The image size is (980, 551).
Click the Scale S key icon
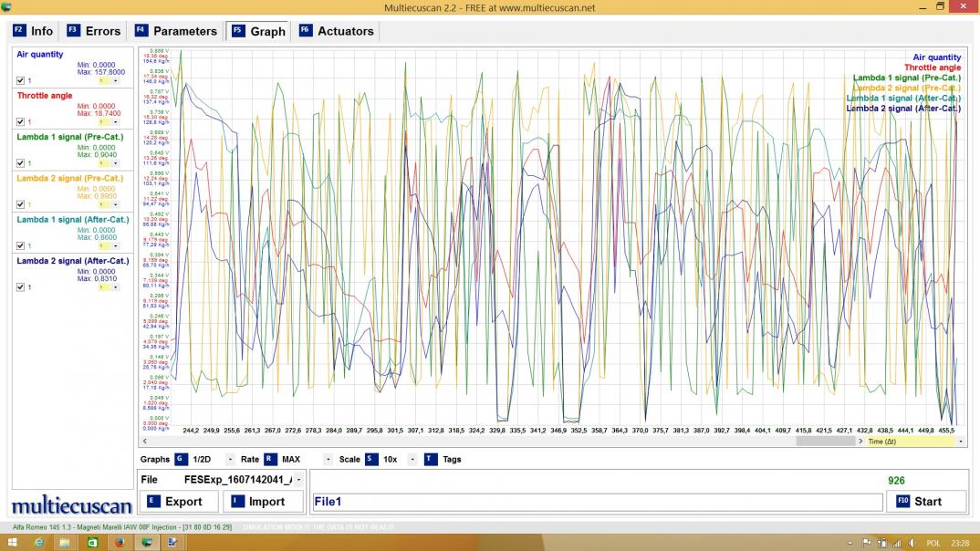[x=371, y=459]
